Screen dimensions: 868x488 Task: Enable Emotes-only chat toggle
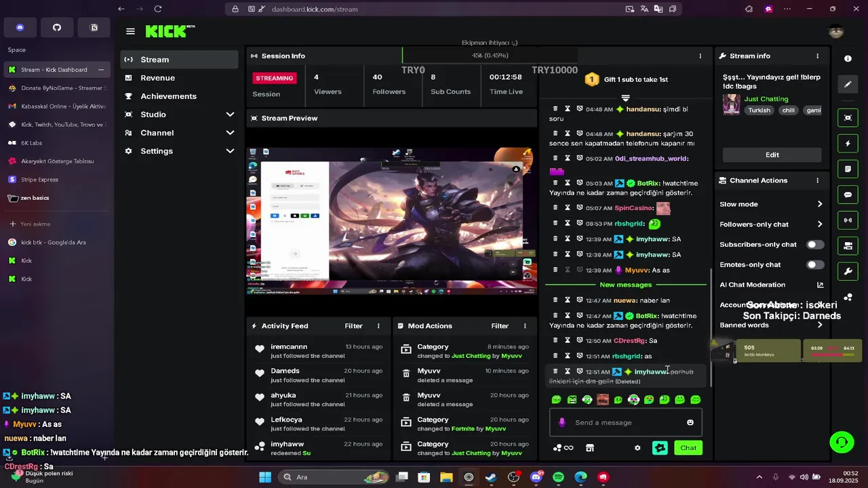click(x=815, y=265)
